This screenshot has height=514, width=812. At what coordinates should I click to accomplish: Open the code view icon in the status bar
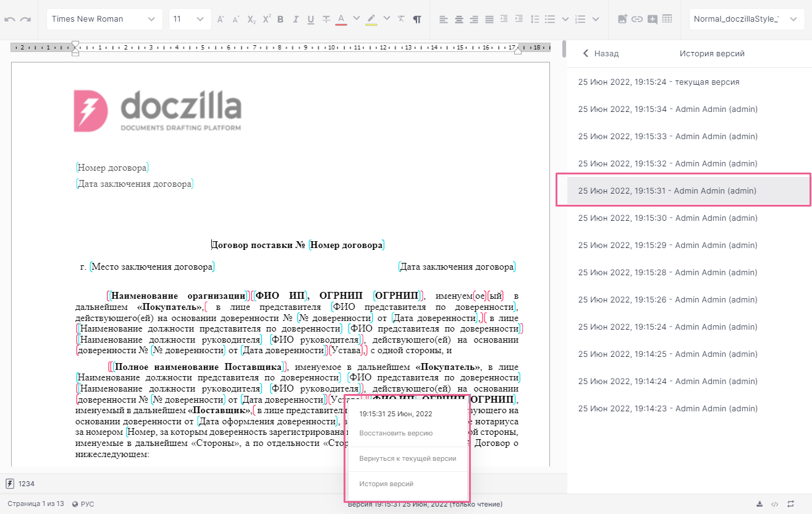pyautogui.click(x=775, y=504)
